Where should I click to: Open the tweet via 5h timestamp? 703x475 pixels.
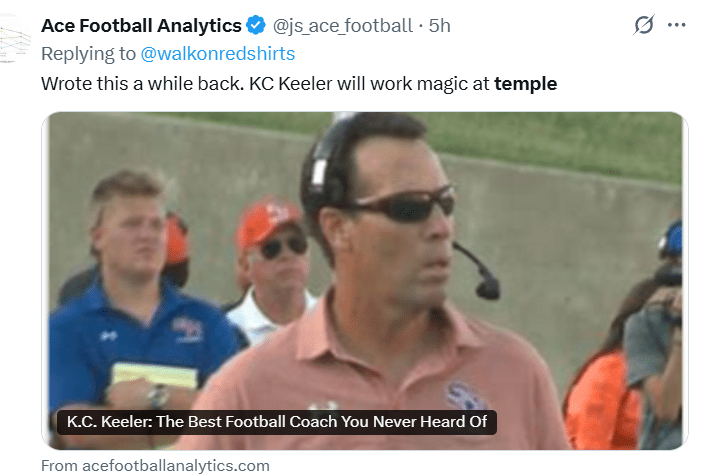point(440,25)
